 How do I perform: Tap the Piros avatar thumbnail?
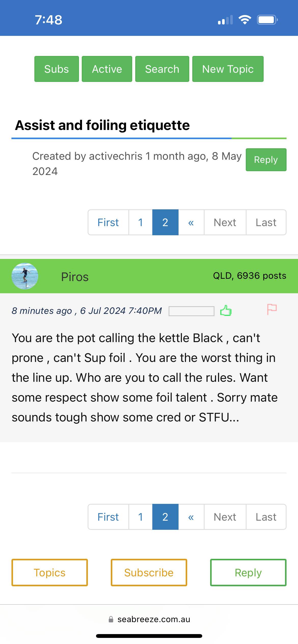point(25,276)
